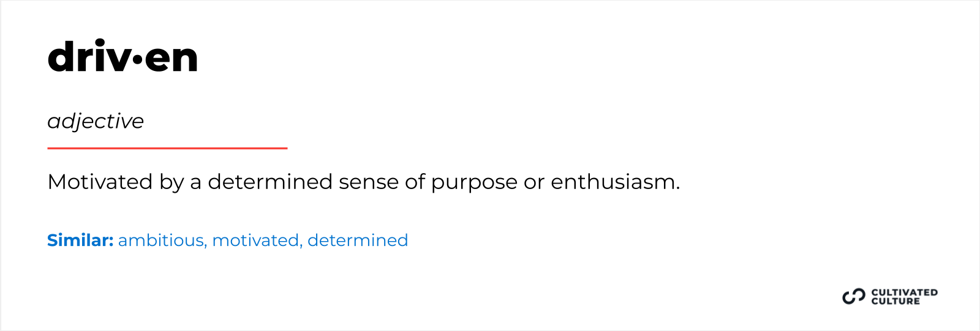
Task: Click 'determined' in the black definition sentence
Action: click(270, 182)
